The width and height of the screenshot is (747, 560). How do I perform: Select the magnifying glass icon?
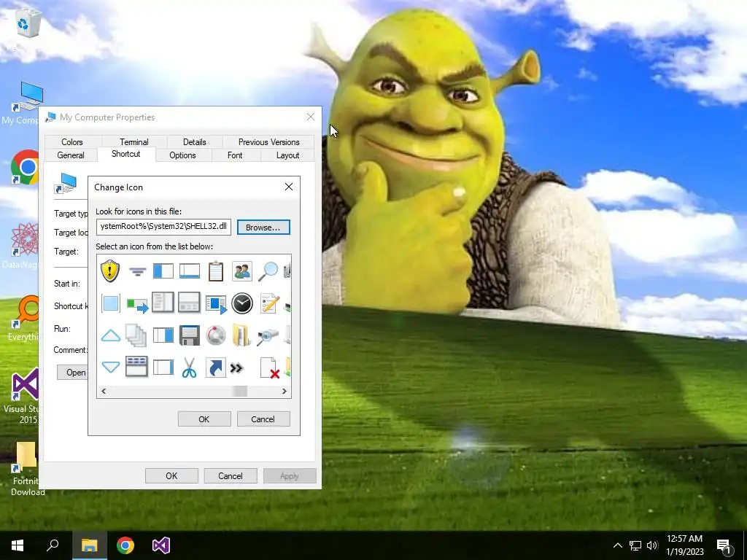(268, 271)
